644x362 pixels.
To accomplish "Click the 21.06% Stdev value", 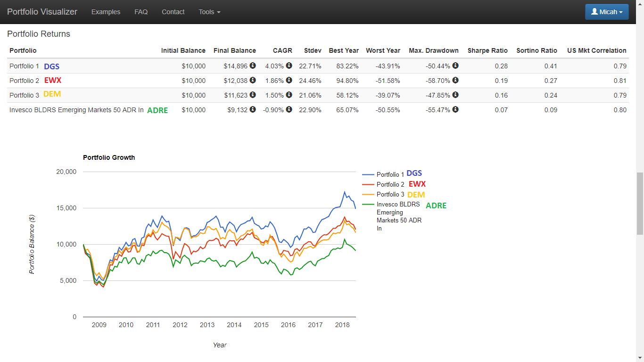I will (310, 95).
